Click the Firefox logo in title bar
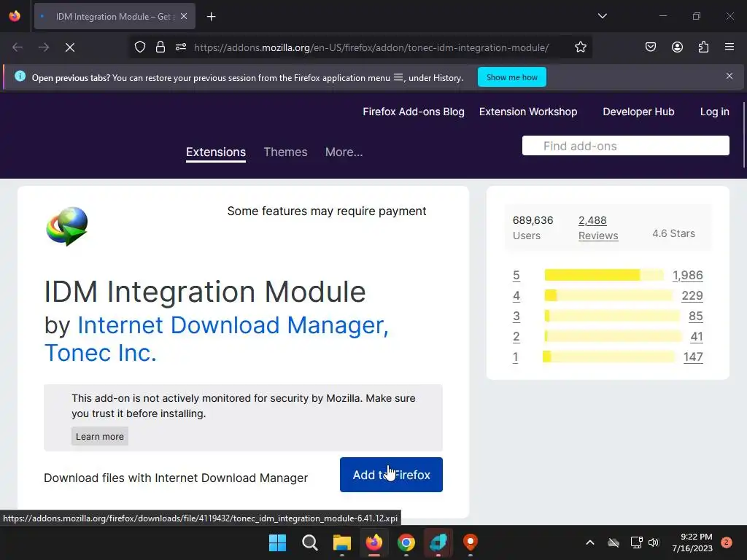 [x=15, y=16]
